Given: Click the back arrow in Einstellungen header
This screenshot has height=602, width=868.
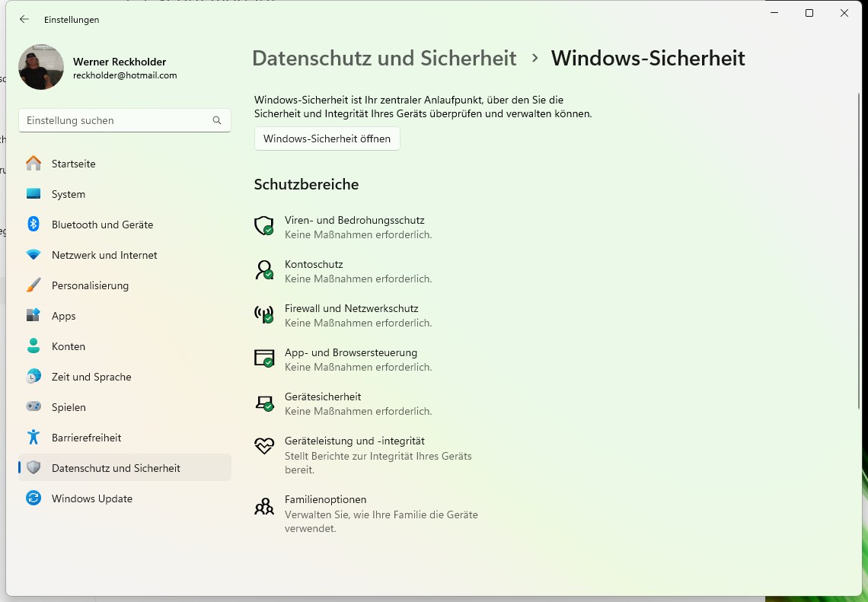Looking at the screenshot, I should (x=24, y=19).
